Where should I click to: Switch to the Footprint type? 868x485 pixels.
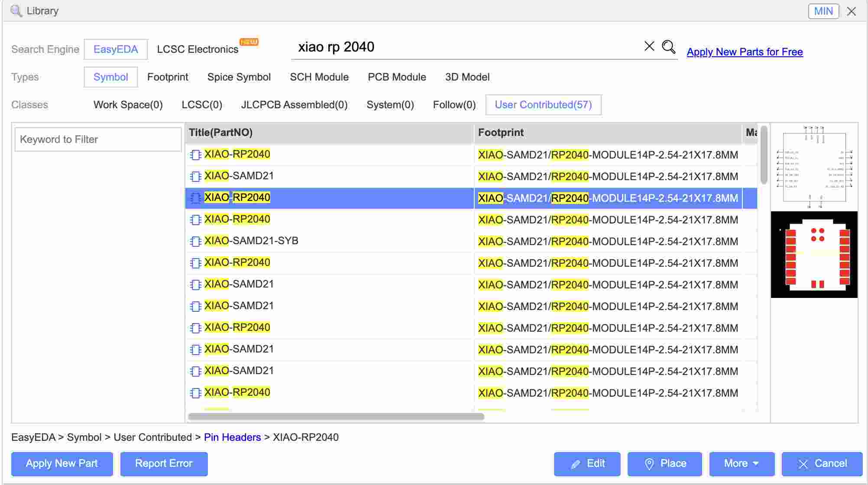tap(168, 77)
